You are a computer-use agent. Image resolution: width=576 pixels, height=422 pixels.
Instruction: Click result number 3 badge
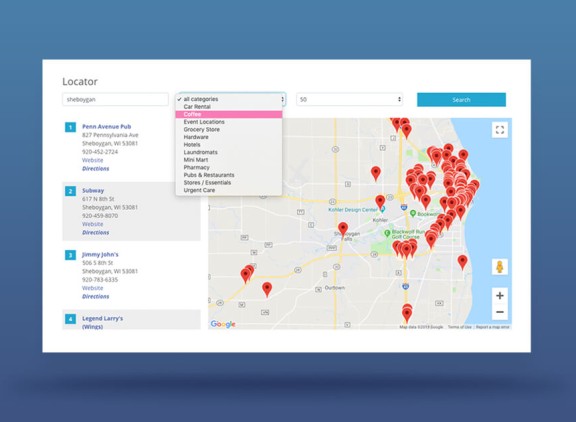coord(70,255)
